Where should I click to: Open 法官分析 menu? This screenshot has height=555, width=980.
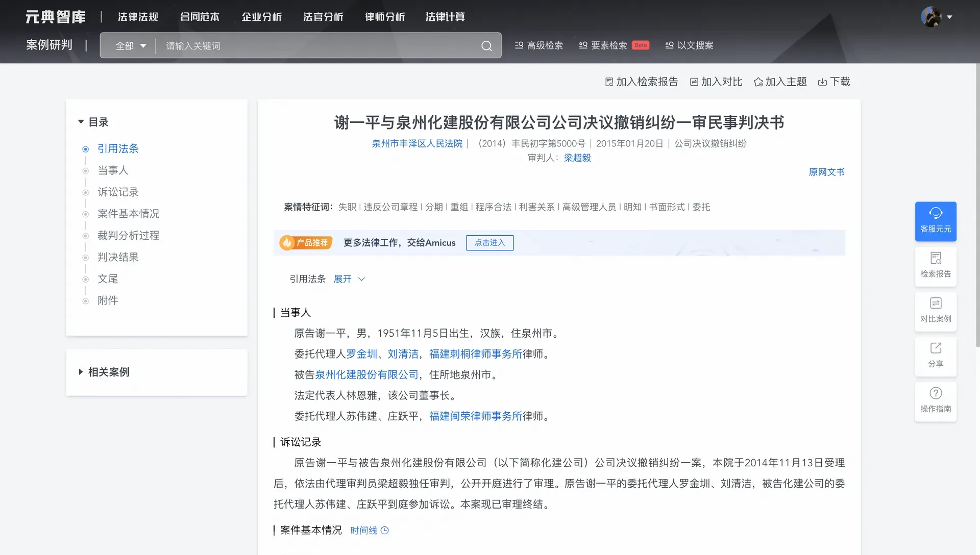(x=323, y=17)
